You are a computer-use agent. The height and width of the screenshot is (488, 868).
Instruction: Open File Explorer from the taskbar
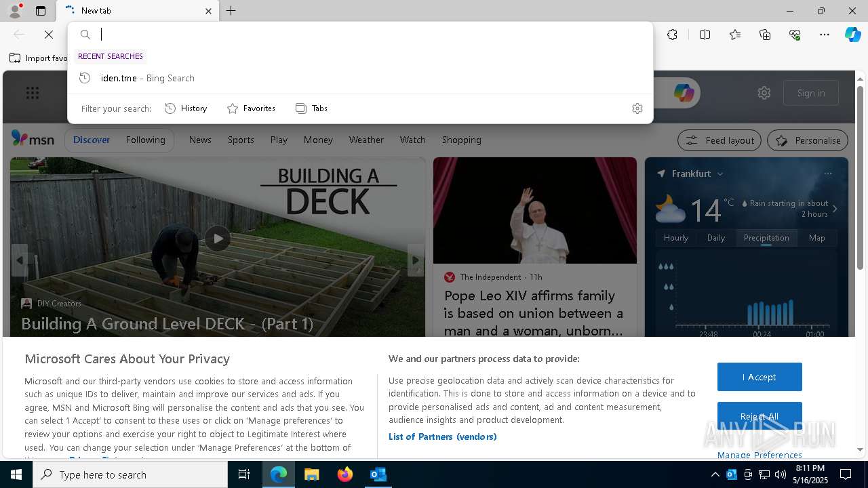point(311,474)
